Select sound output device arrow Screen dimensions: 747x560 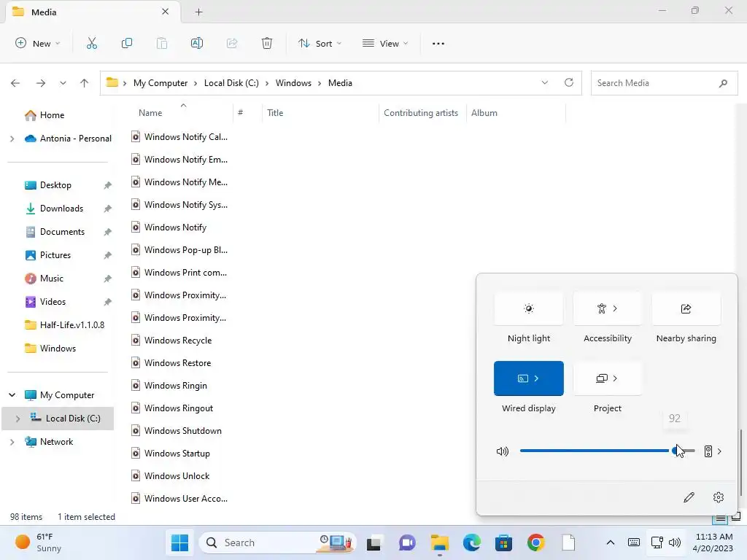tap(713, 451)
